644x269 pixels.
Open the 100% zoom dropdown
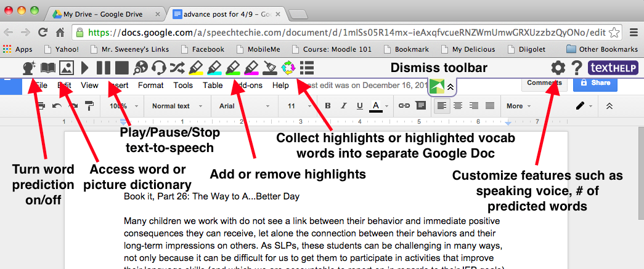point(123,106)
